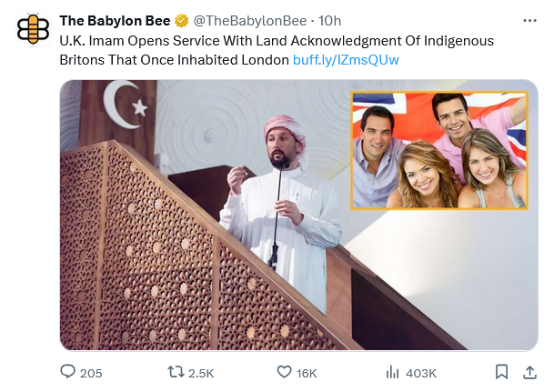Open the buff.ly article link

346,60
